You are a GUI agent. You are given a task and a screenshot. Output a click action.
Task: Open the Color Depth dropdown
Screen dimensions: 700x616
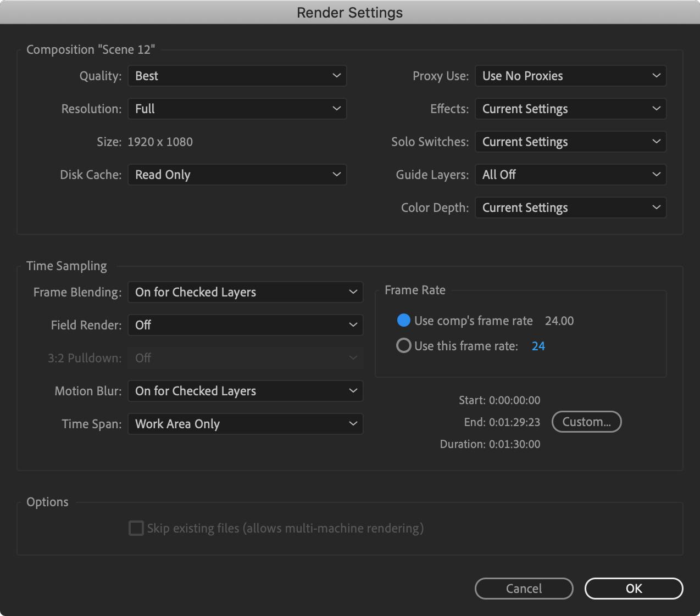click(570, 208)
